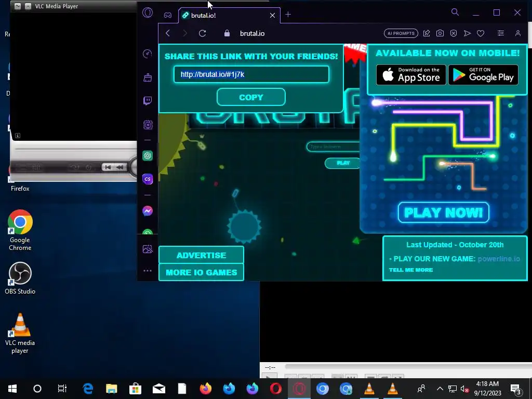The height and width of the screenshot is (399, 532).
Task: Open the edit/notes pencil icon in address bar
Action: tap(427, 33)
